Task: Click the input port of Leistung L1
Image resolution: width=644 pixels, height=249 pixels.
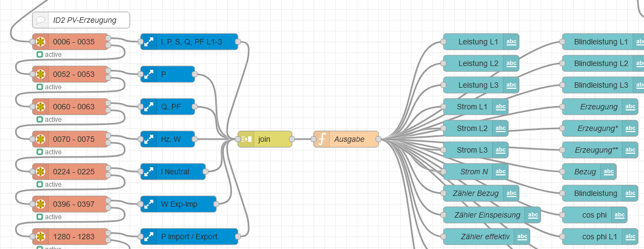Action: 443,42
